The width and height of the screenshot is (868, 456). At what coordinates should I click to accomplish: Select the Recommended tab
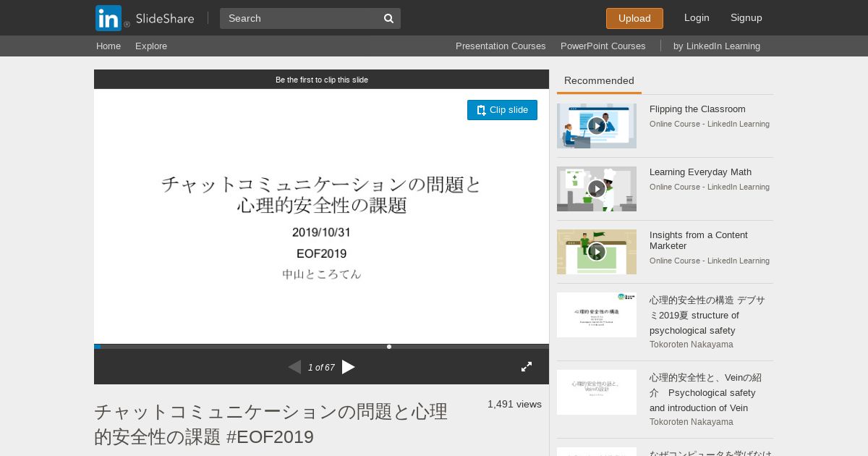point(599,81)
